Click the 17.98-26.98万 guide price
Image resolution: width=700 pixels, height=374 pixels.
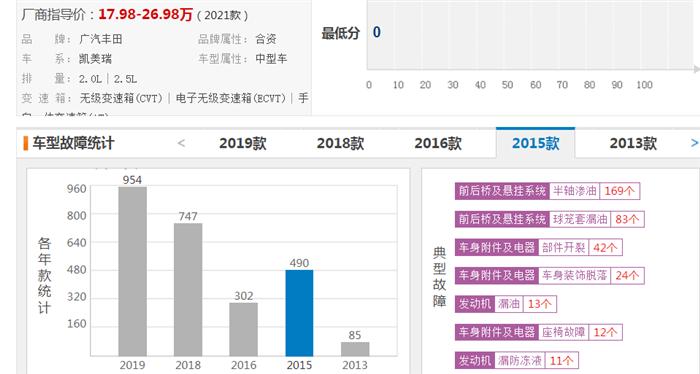point(146,15)
